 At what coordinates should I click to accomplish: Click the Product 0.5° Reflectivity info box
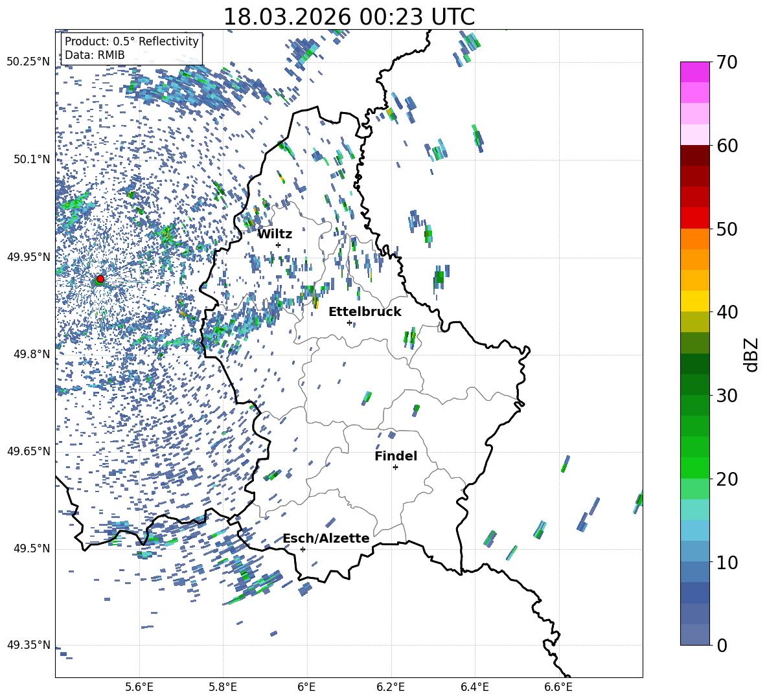(132, 48)
